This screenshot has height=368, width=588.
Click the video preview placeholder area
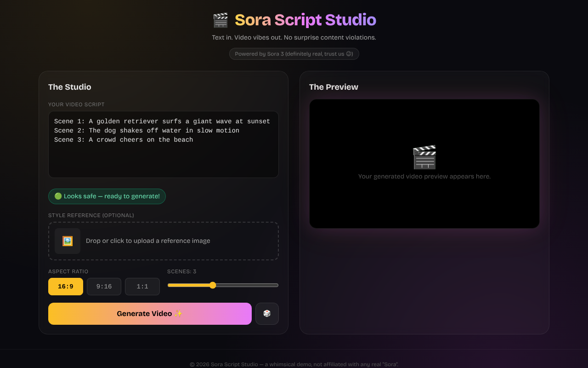[x=424, y=164]
